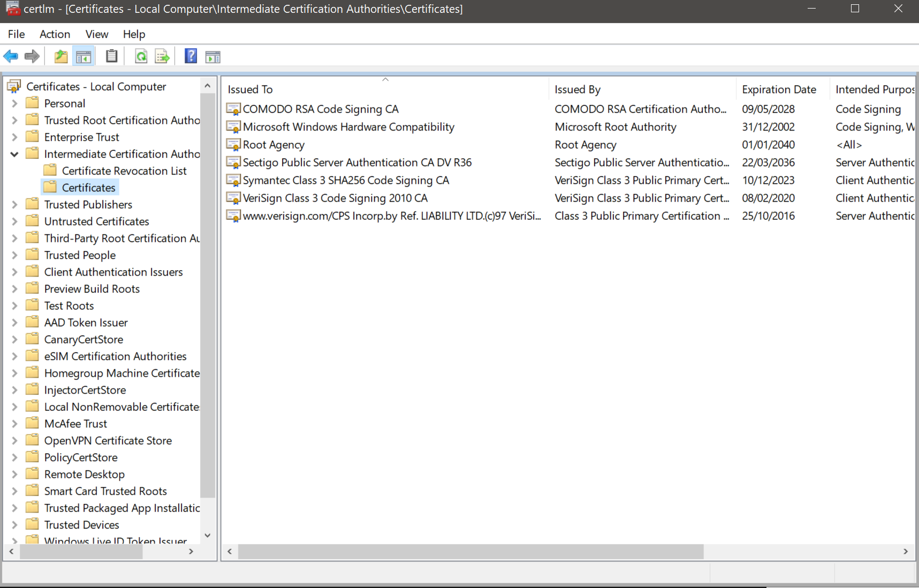Select PolicyCertStore in tree
919x588 pixels.
tap(81, 457)
